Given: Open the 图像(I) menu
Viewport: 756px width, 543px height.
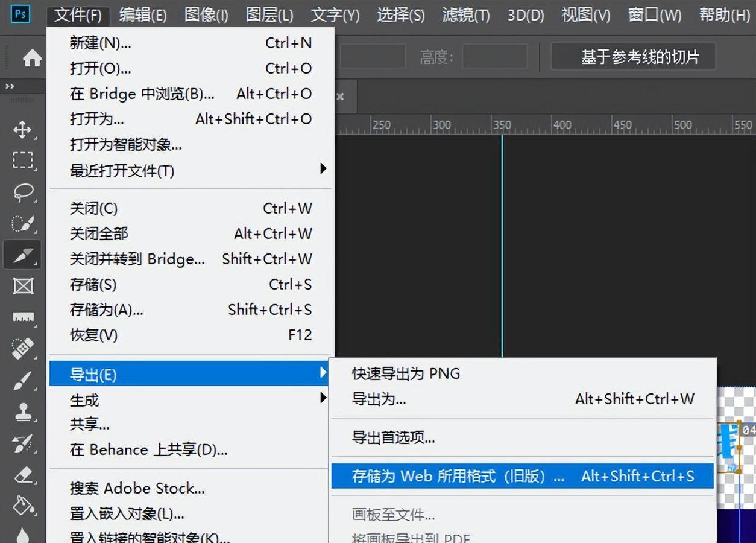Looking at the screenshot, I should point(206,14).
